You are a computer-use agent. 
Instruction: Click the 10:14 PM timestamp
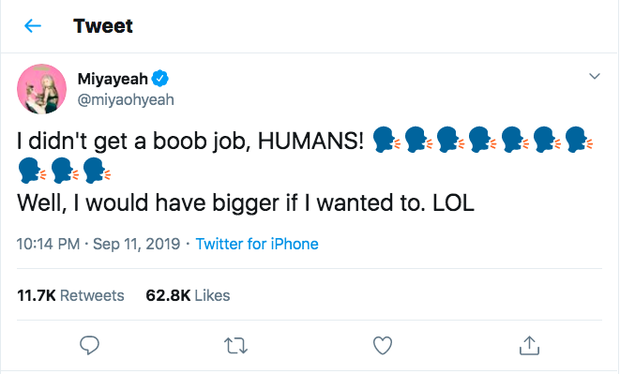[x=48, y=244]
